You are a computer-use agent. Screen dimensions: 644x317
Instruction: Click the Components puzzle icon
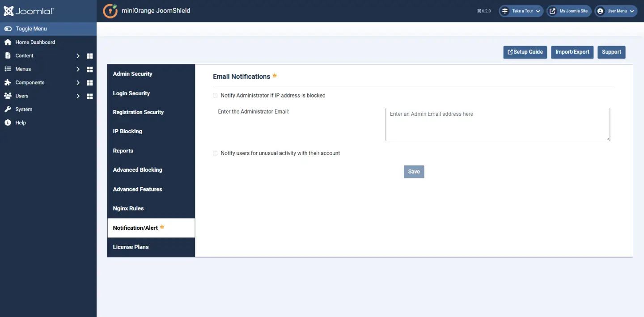pyautogui.click(x=8, y=82)
